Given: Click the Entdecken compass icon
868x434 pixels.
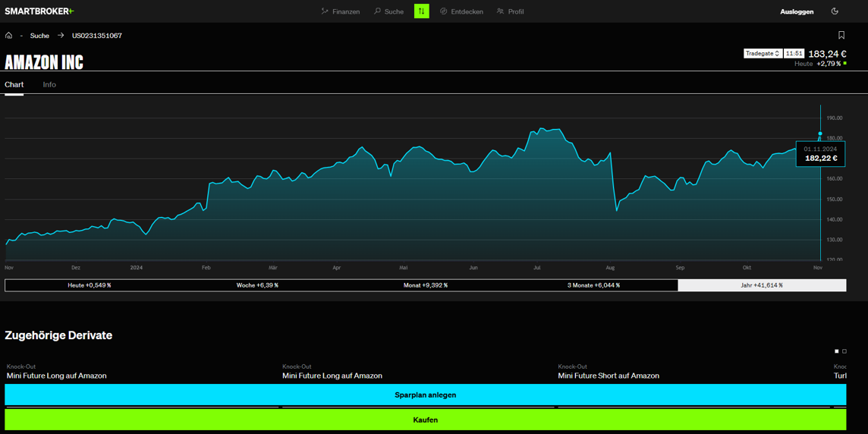Looking at the screenshot, I should (443, 11).
